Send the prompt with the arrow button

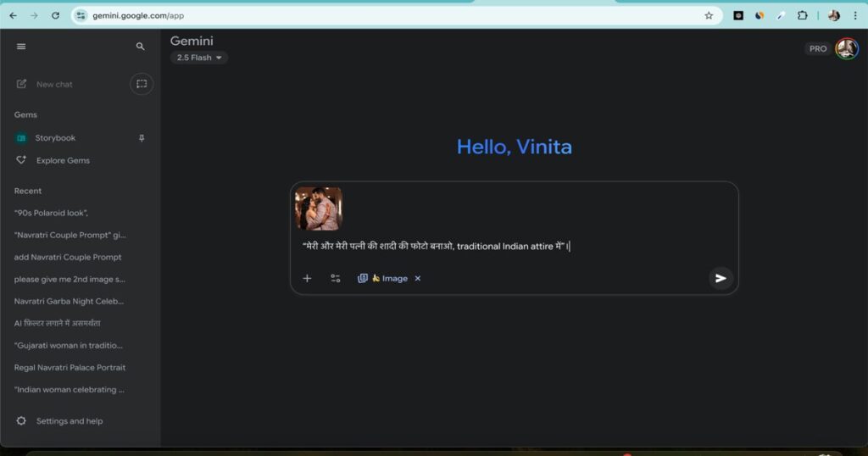click(721, 278)
